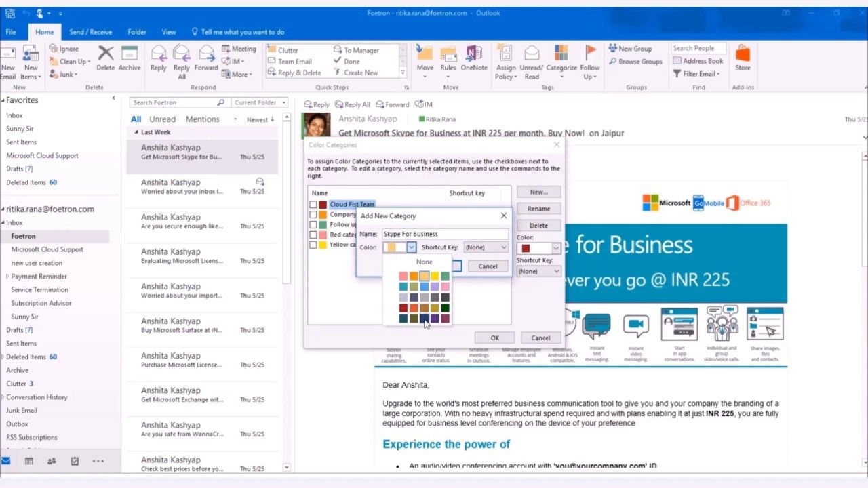
Task: Check the Red category checkbox
Action: (313, 235)
